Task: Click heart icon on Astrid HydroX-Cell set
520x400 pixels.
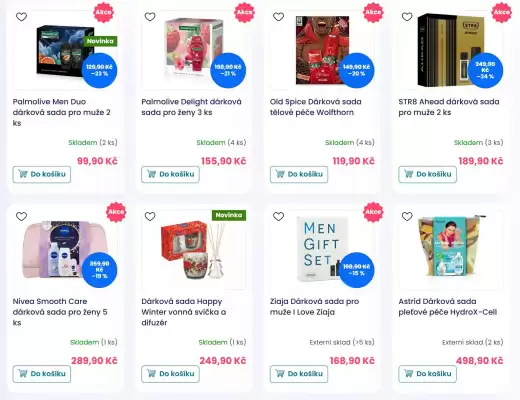Action: [x=407, y=217]
